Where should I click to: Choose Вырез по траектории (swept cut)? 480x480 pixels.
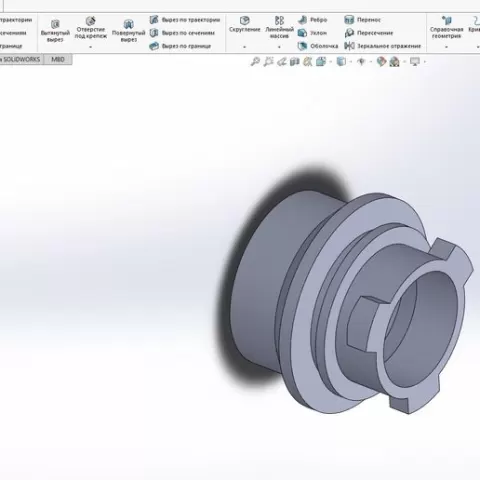point(185,20)
